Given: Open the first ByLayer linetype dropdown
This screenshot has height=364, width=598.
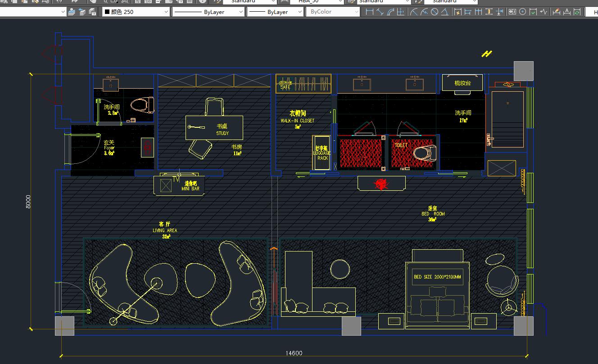Looking at the screenshot, I should pos(208,12).
